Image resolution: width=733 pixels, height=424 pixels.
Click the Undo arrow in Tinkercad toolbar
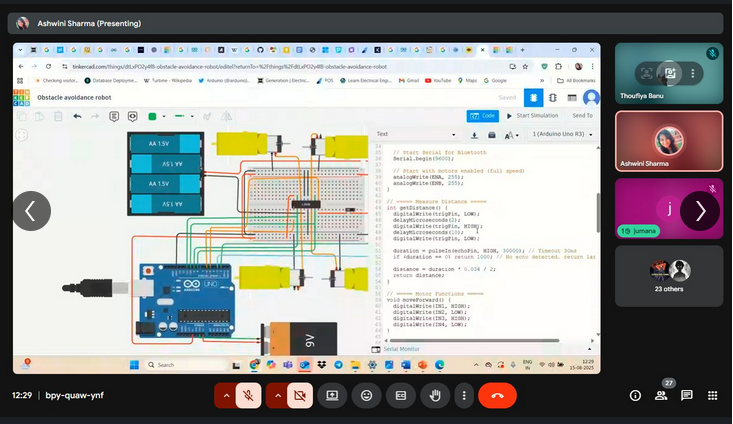(x=78, y=116)
